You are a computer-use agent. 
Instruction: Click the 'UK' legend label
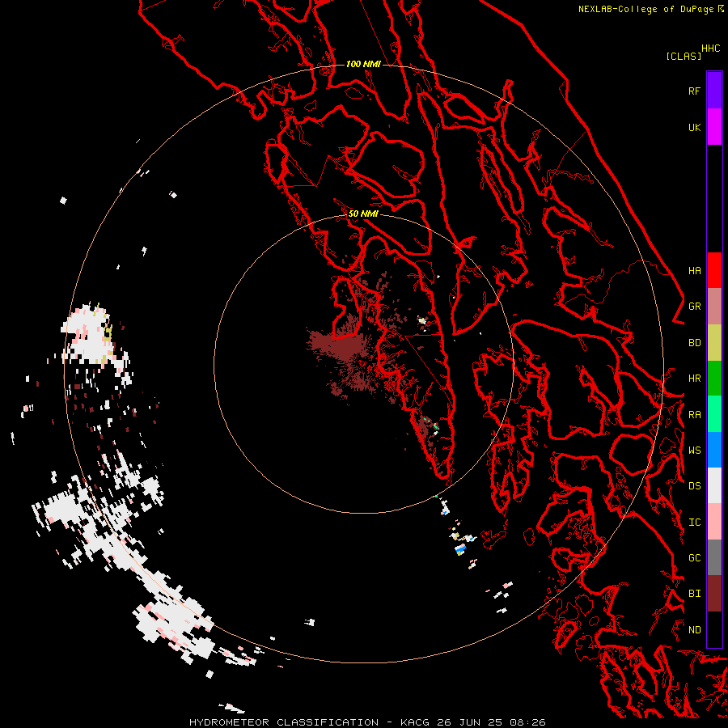pyautogui.click(x=694, y=127)
